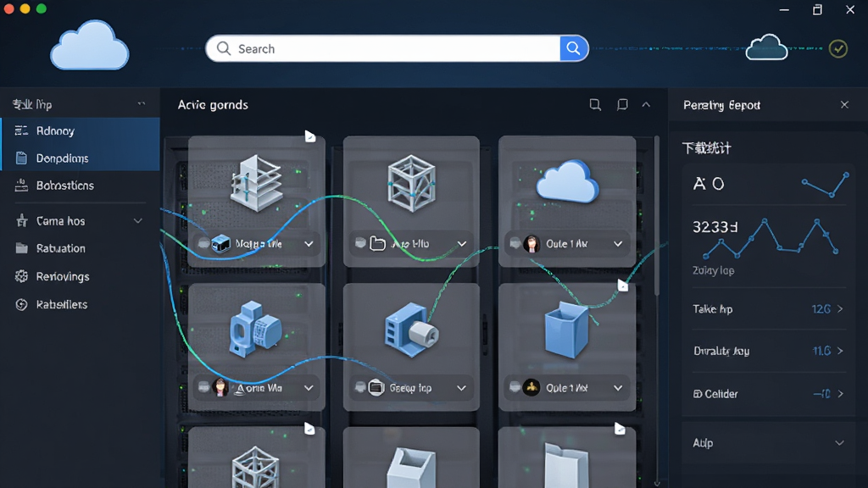The height and width of the screenshot is (488, 868).
Task: Expand the Aome Ma dropdown
Action: click(x=309, y=388)
